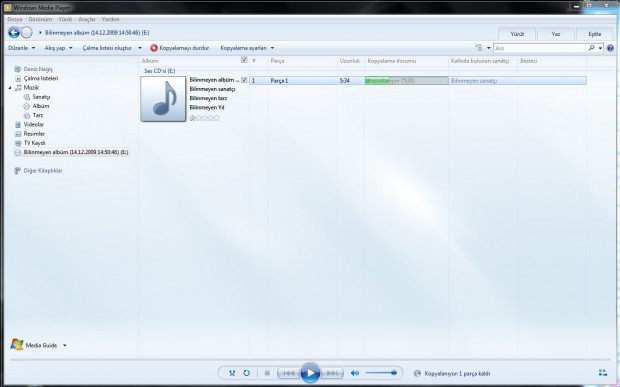This screenshot has height=387, width=620.
Task: Open the Yürüt menu
Action: coord(65,19)
